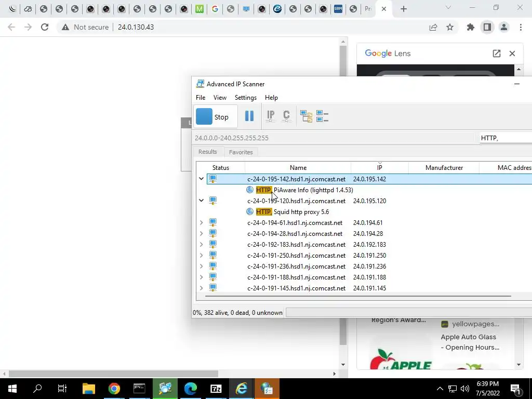Open the Help menu
This screenshot has height=399, width=532.
point(271,98)
